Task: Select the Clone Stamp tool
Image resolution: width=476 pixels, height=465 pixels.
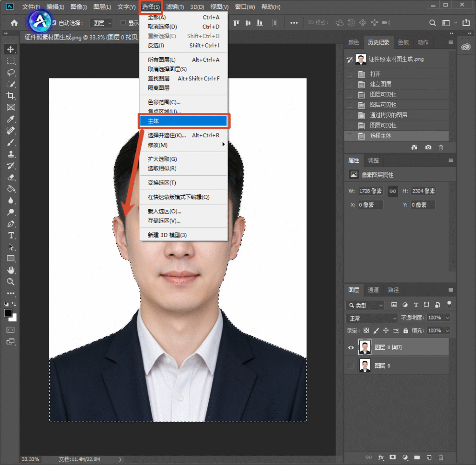Action: [11, 154]
